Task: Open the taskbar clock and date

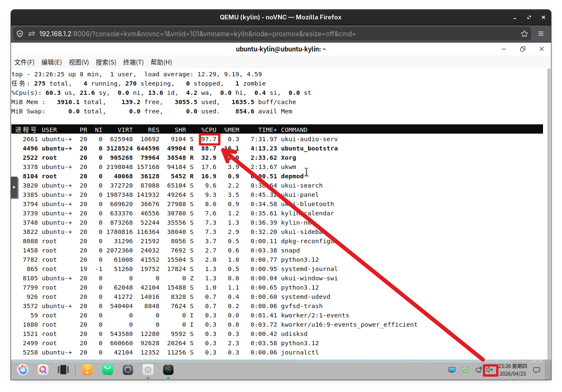Action: [x=513, y=370]
